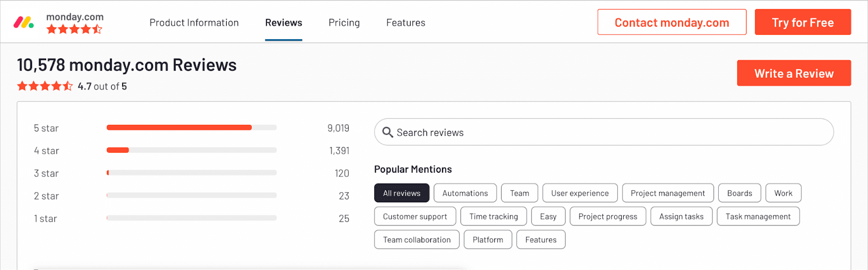Select the Features mention chip
Viewport: 868px width, 270px height.
[x=541, y=240]
